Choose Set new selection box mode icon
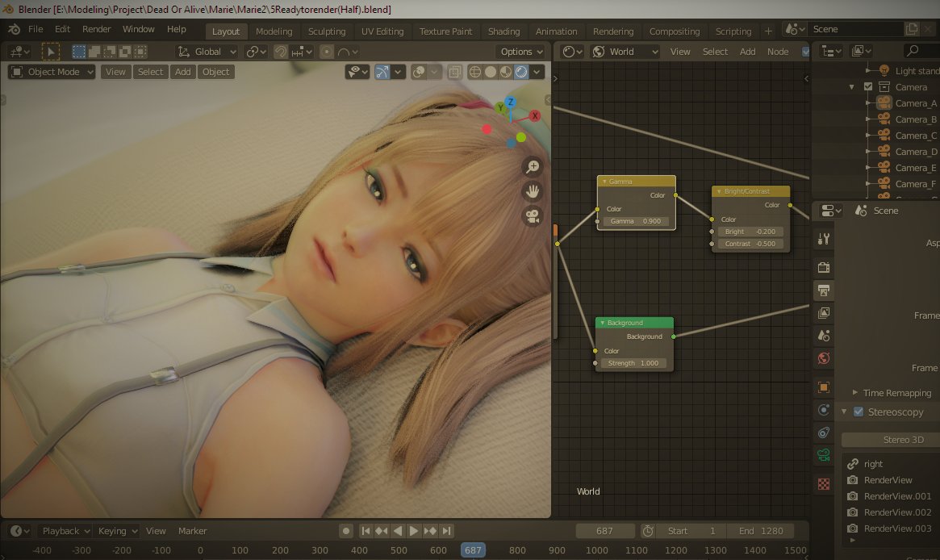The image size is (940, 560). (x=78, y=52)
